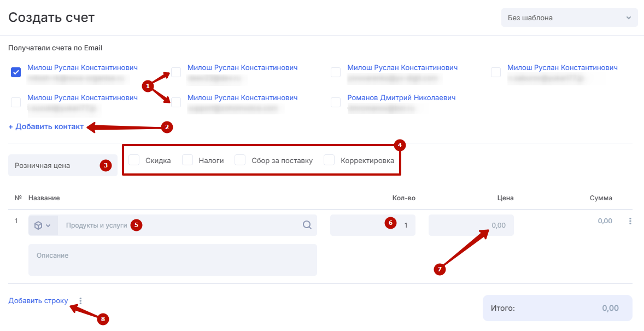This screenshot has height=331, width=644.
Task: Open Романов Дмитрий Николаевич contact link
Action: pos(401,98)
